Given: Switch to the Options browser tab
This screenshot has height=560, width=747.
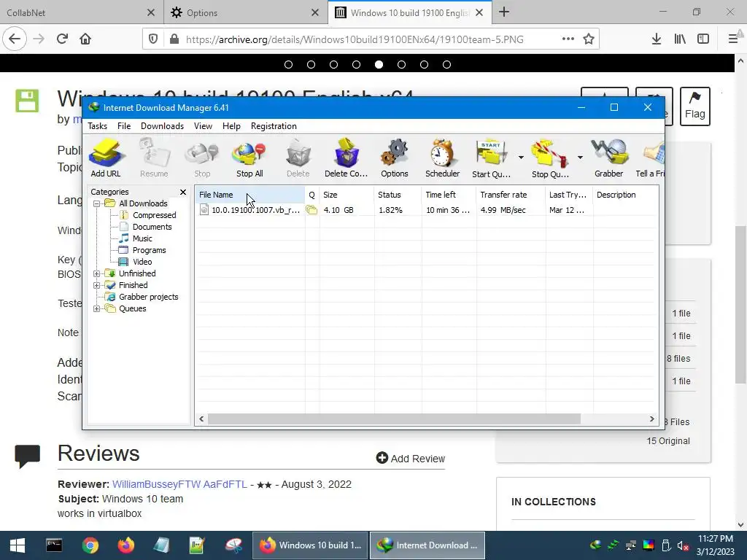Looking at the screenshot, I should point(245,12).
